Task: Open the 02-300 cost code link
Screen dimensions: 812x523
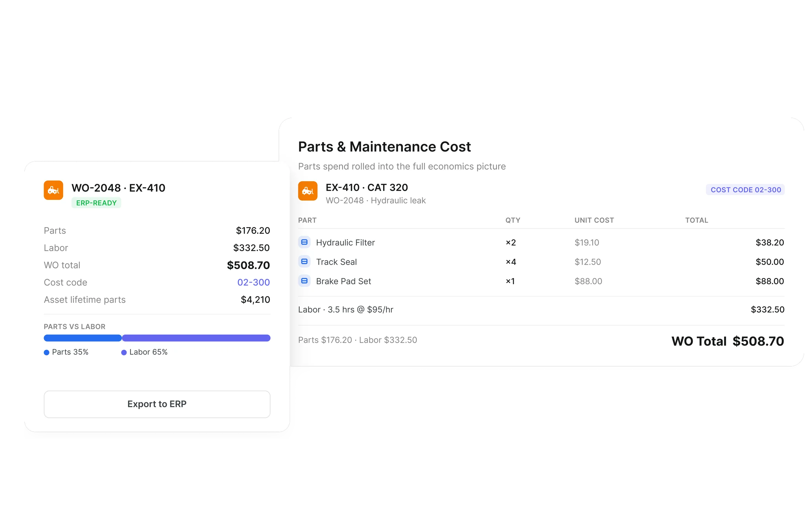Action: [x=254, y=282]
